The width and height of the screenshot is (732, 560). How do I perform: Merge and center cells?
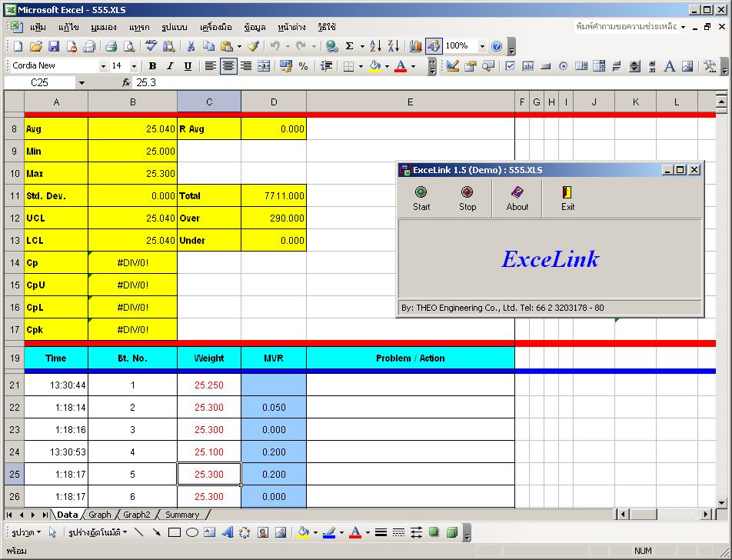[x=264, y=66]
